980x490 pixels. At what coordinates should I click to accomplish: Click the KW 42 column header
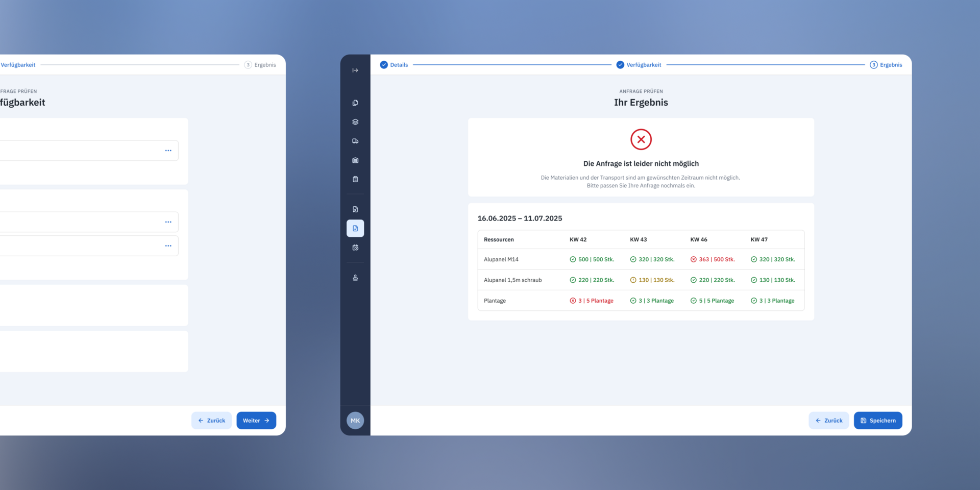point(578,239)
